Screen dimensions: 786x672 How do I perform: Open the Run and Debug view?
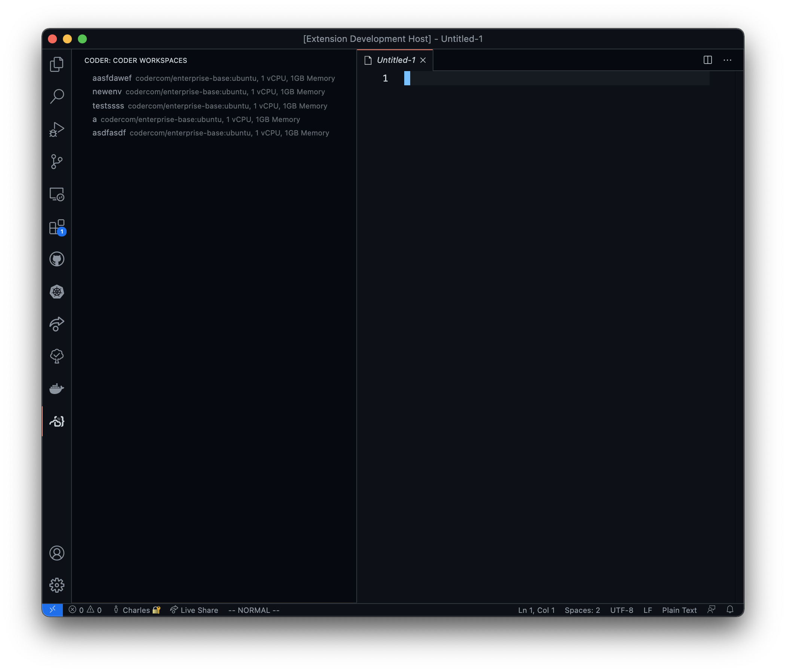coord(57,129)
